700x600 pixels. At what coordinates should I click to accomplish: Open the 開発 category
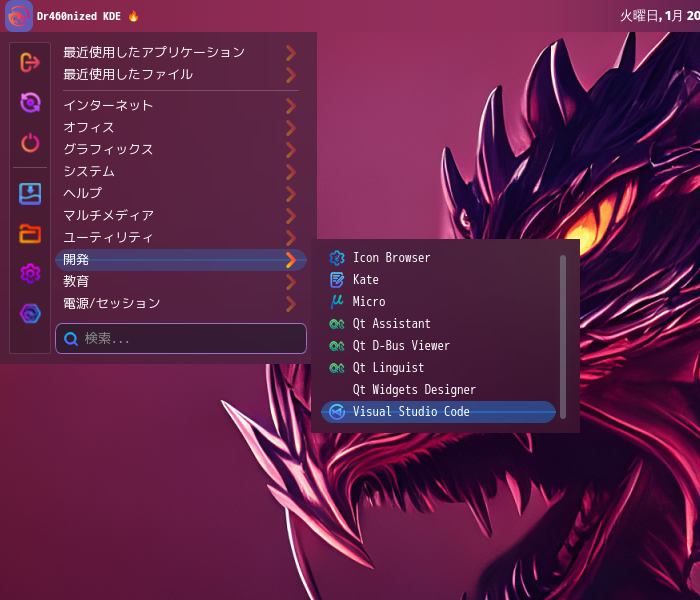coord(181,260)
